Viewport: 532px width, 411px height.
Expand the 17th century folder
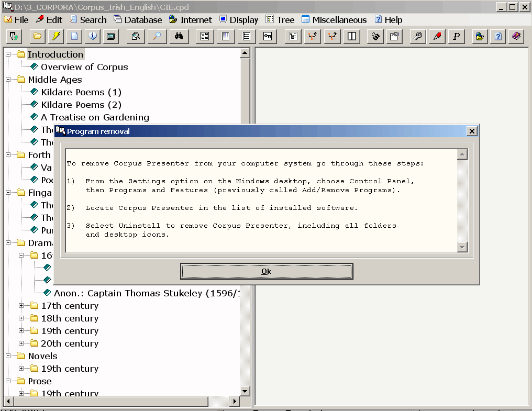tap(21, 306)
